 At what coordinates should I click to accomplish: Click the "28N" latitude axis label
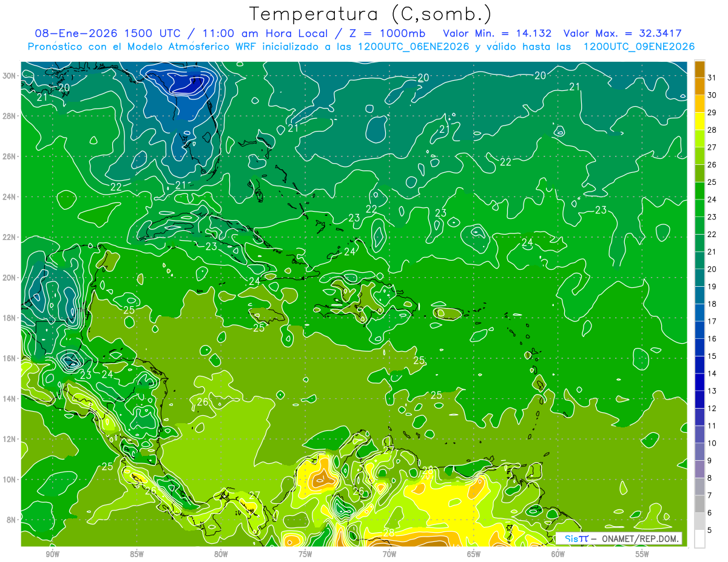tap(9, 116)
